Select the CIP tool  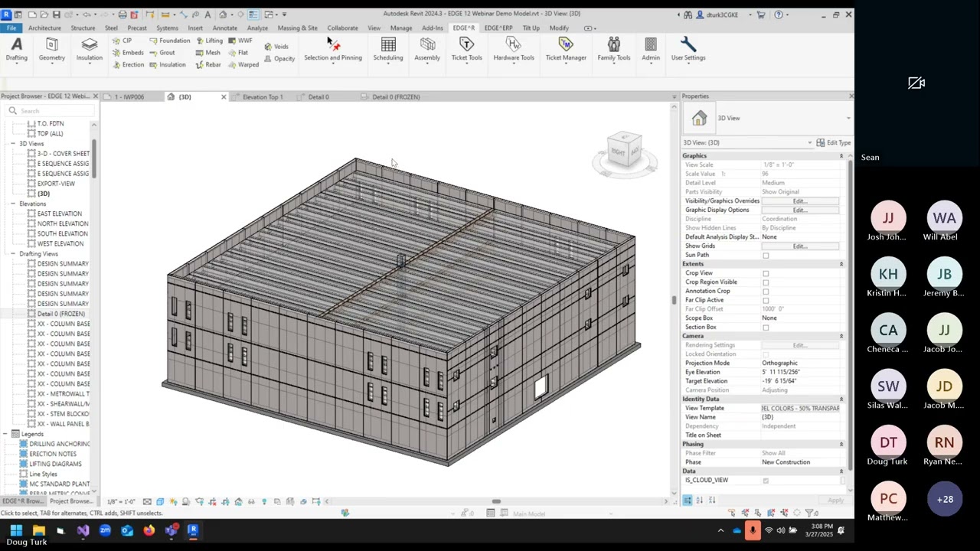pyautogui.click(x=122, y=41)
